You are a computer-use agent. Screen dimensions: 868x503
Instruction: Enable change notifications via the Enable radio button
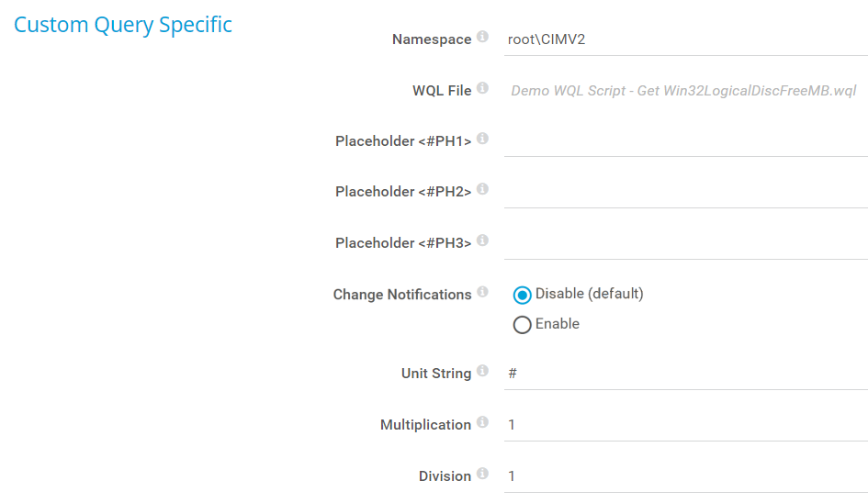point(523,325)
